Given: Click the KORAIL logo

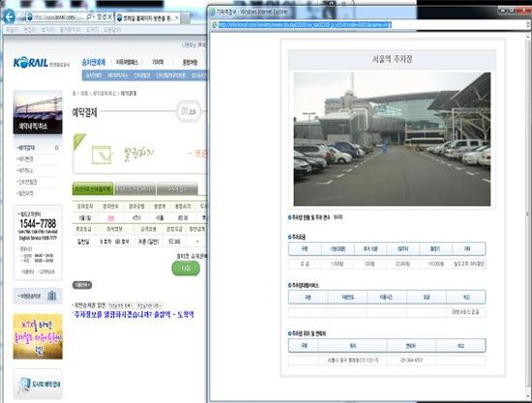Looking at the screenshot, I should pos(41,63).
